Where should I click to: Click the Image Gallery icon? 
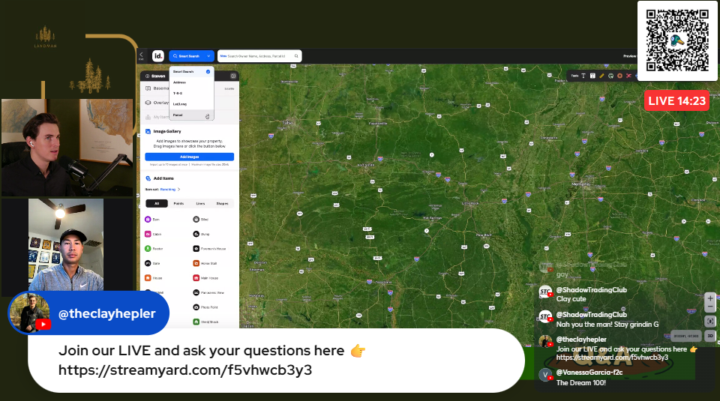(x=148, y=131)
